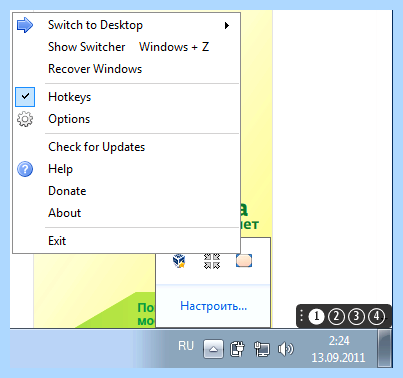Switch to desktop 3 in the pager
The width and height of the screenshot is (403, 378).
tap(356, 316)
